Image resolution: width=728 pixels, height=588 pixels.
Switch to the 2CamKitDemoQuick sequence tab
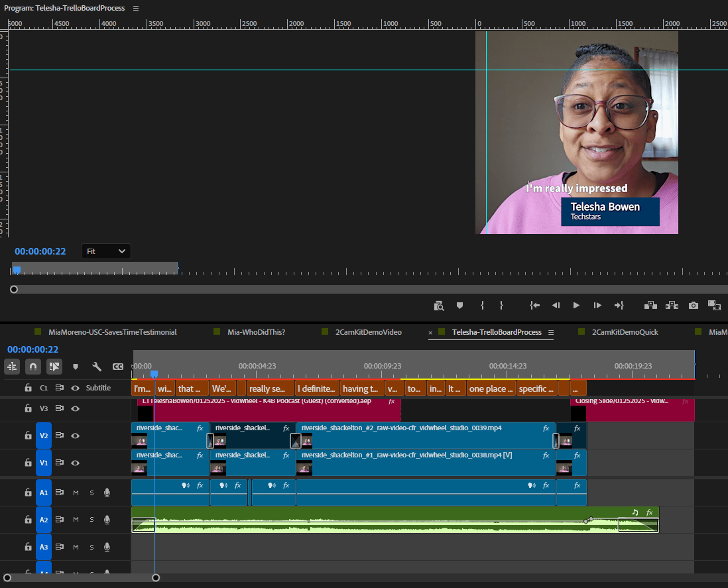click(625, 332)
